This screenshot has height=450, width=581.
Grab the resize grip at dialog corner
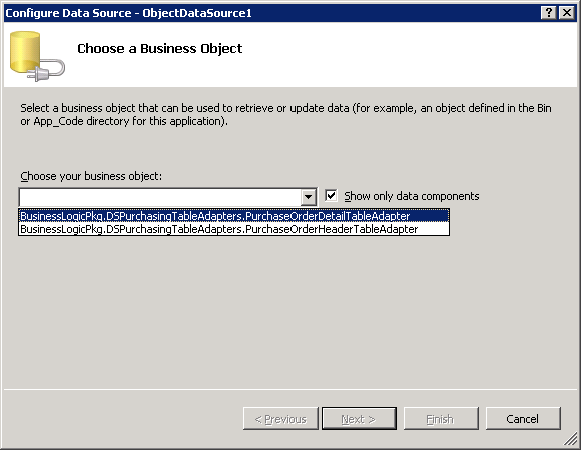tap(571, 440)
